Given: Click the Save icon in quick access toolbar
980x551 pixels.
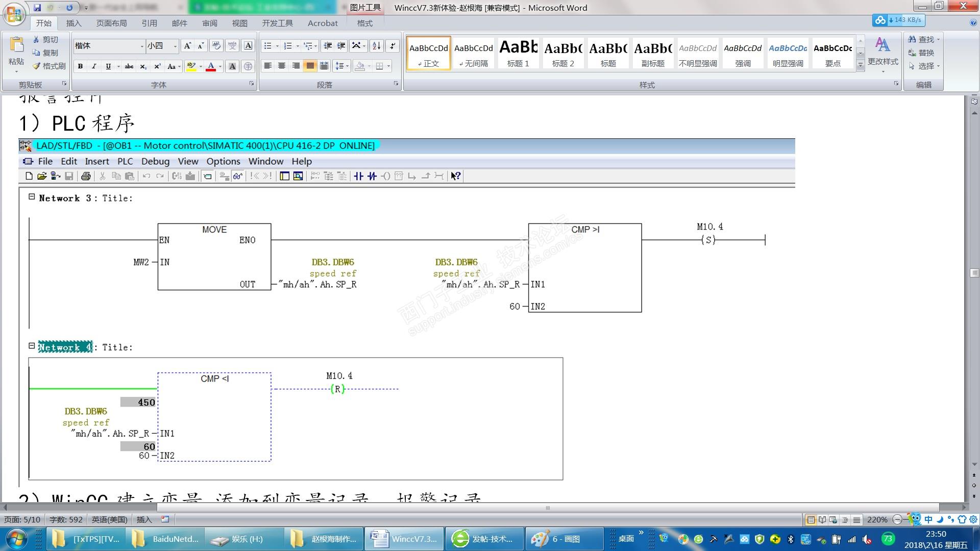Looking at the screenshot, I should pyautogui.click(x=37, y=8).
